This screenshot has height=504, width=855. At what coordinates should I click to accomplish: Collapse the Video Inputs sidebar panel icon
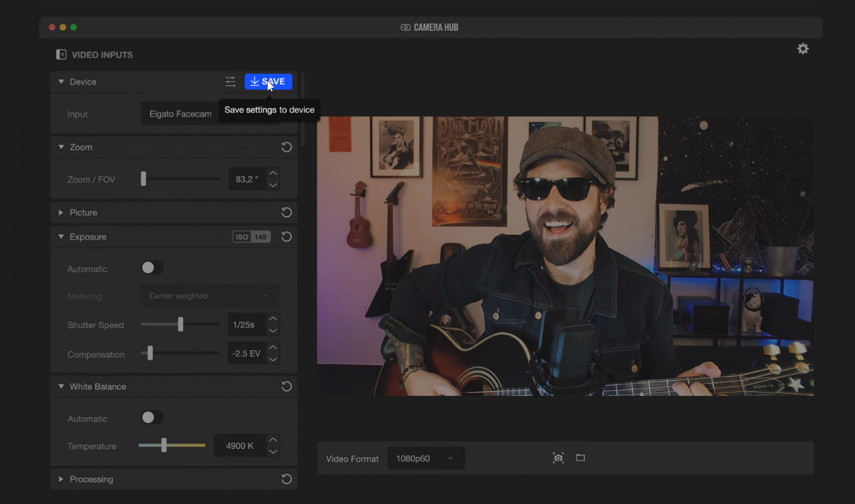61,54
